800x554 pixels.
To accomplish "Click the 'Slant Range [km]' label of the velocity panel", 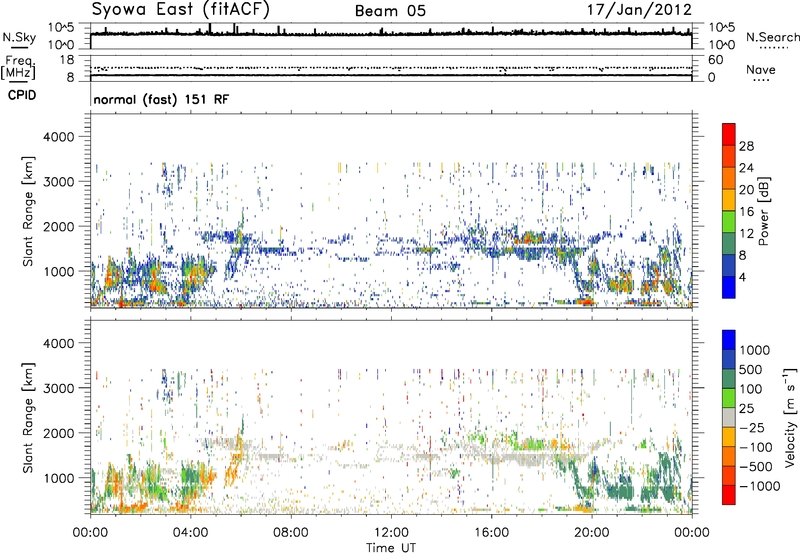I will click(28, 418).
